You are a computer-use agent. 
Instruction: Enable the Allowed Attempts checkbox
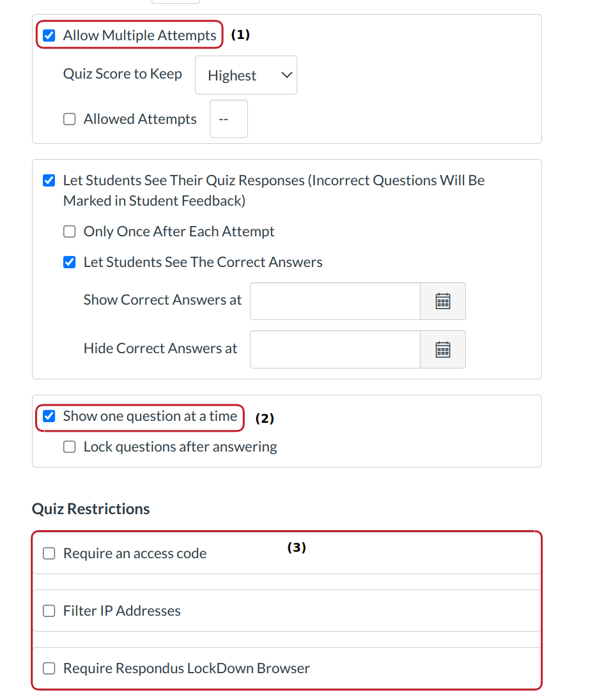click(x=70, y=119)
